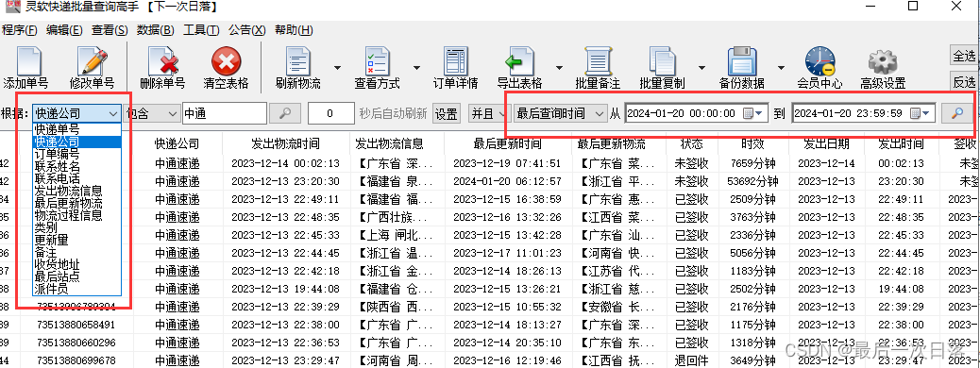The height and width of the screenshot is (368, 980).
Task: Click the 修改单号 pencil icon
Action: (x=92, y=61)
